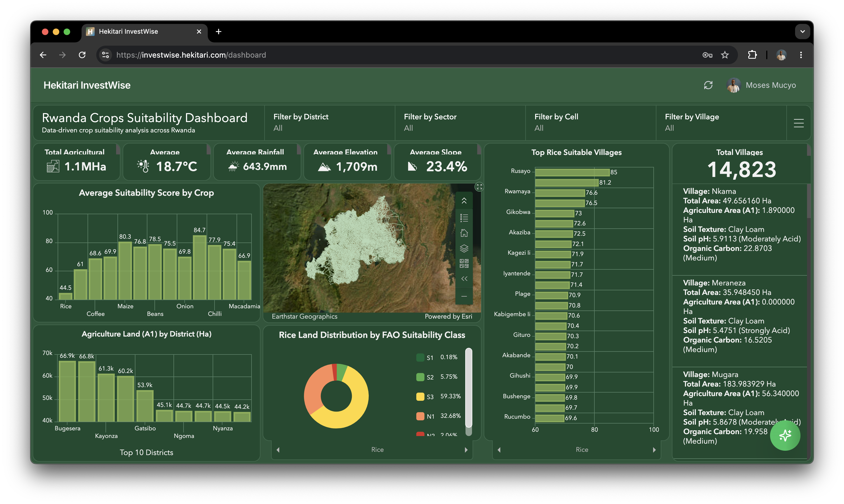Show previous crop in top villages chart
Viewport: 844px width, 504px height.
click(x=499, y=450)
